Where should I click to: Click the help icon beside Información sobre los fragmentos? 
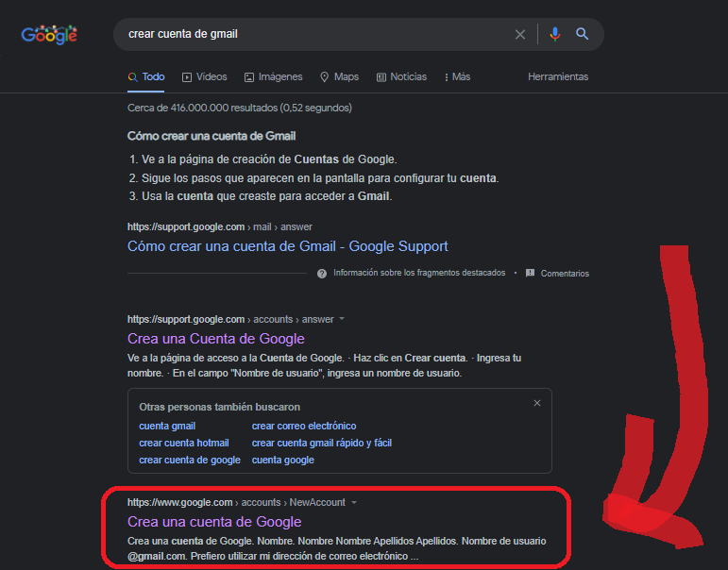322,274
